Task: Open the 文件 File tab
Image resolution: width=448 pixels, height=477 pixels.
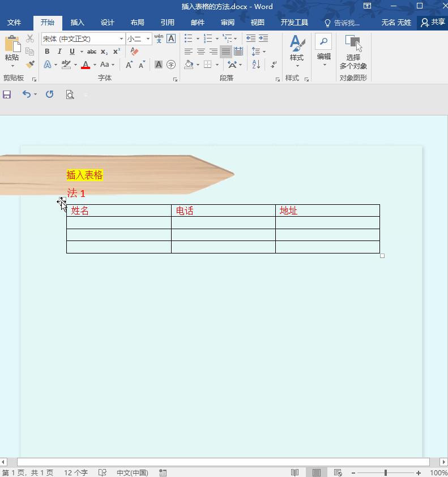Action: click(14, 23)
